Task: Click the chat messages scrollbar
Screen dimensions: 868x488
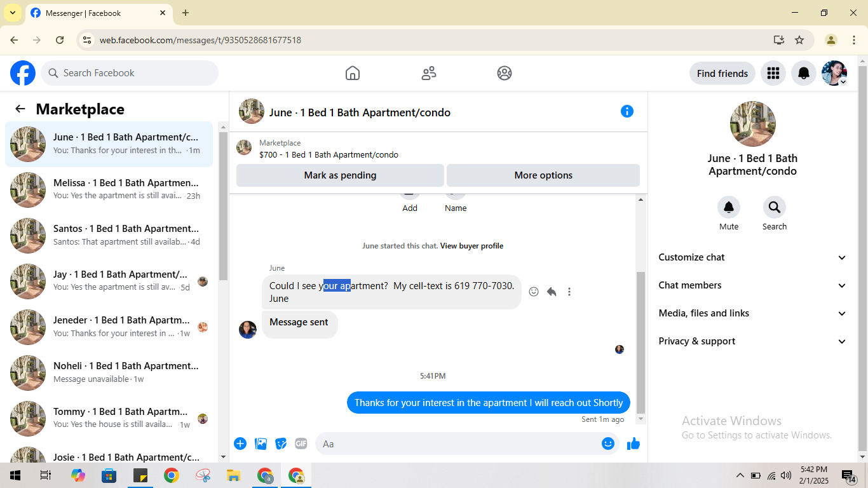Action: point(641,342)
